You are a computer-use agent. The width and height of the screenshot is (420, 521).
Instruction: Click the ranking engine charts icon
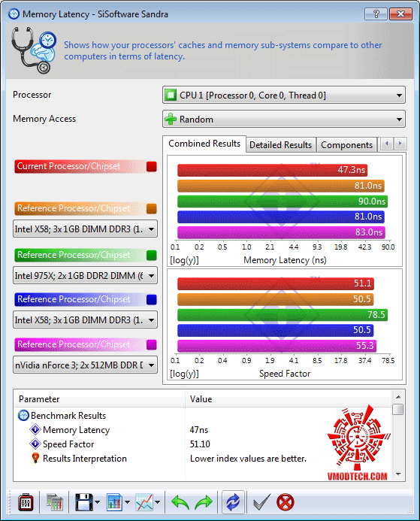pos(55,502)
